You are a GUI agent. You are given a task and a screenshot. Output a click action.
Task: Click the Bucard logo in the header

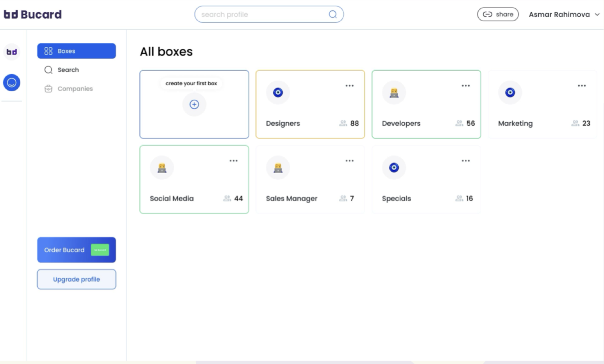(32, 14)
